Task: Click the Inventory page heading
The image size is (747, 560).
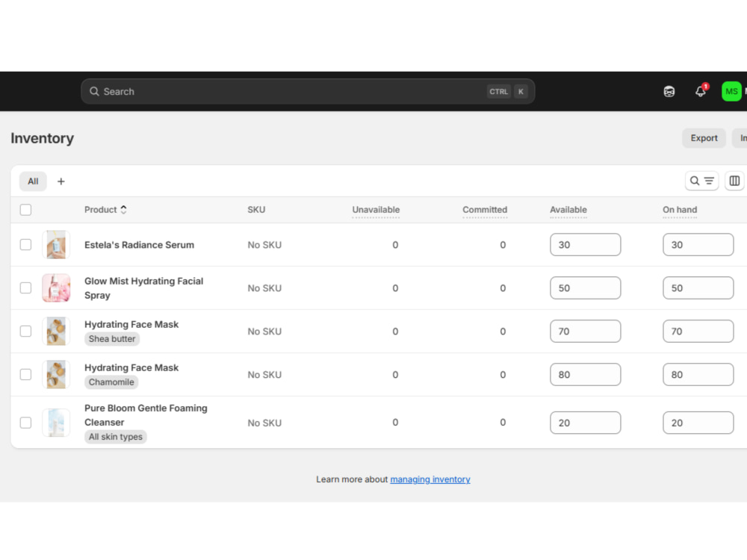Action: pyautogui.click(x=43, y=138)
